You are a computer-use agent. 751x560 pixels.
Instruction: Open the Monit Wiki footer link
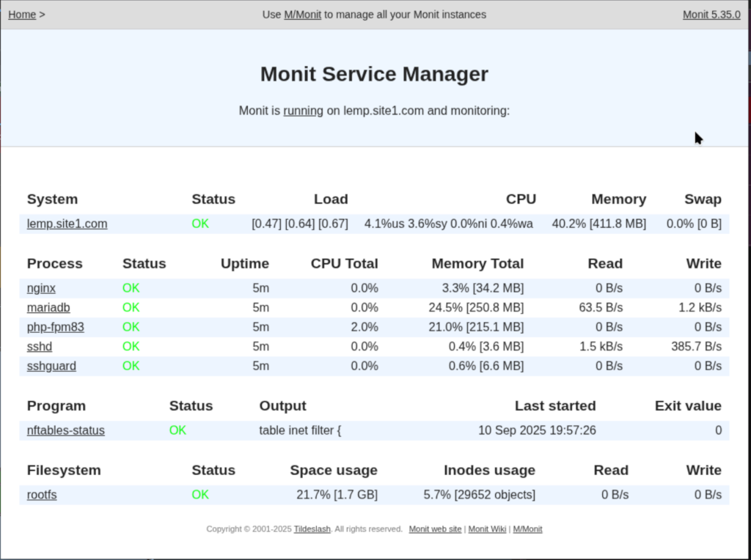tap(487, 529)
